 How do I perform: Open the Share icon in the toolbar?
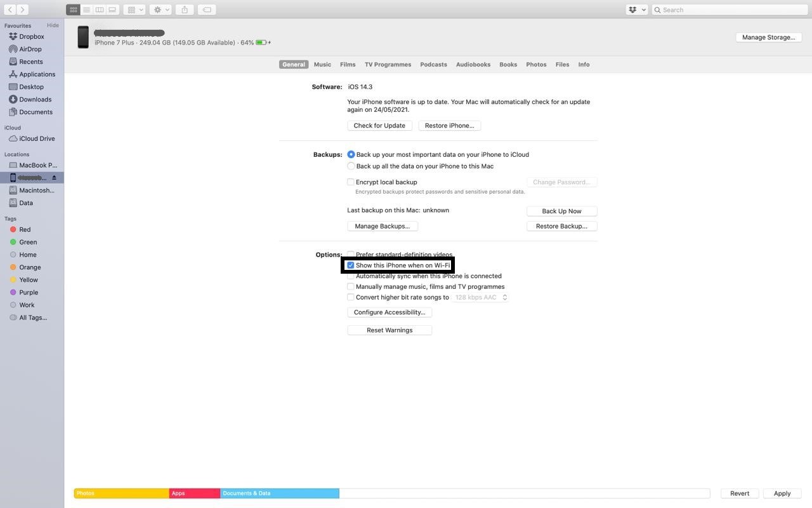185,10
